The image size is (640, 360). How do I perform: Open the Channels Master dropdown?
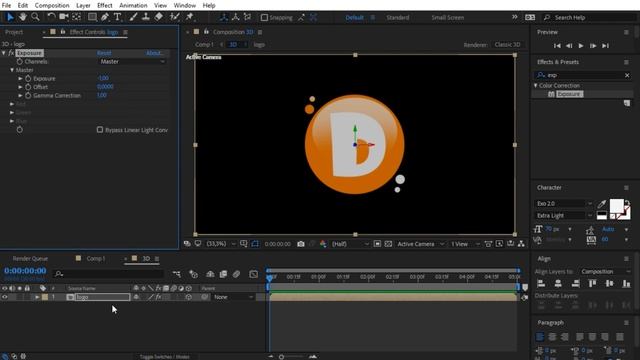pos(133,62)
